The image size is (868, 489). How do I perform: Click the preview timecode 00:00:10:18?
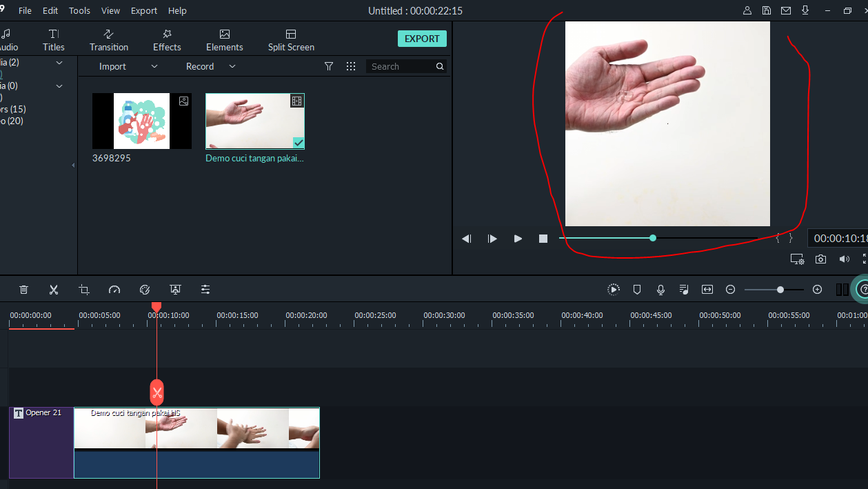coord(839,238)
